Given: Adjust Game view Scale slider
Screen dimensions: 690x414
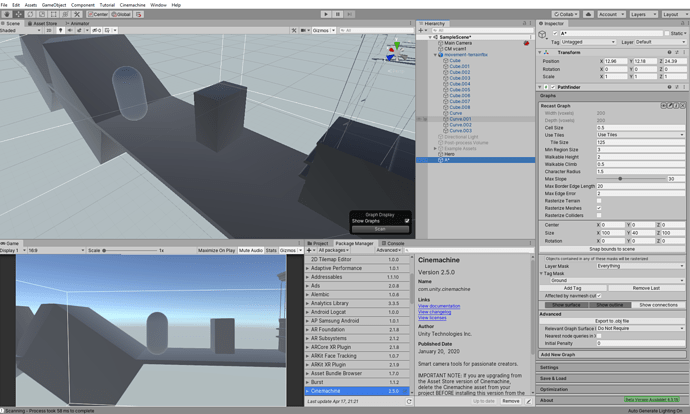Looking at the screenshot, I should tap(129, 250).
